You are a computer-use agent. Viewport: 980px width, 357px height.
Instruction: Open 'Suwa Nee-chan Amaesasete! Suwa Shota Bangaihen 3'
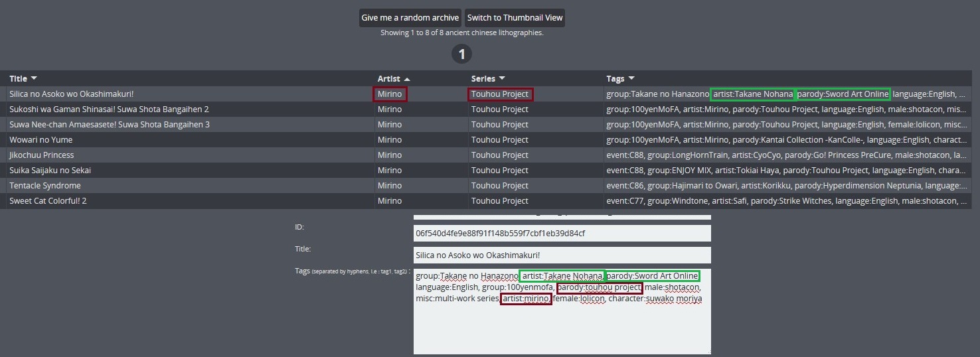click(110, 125)
